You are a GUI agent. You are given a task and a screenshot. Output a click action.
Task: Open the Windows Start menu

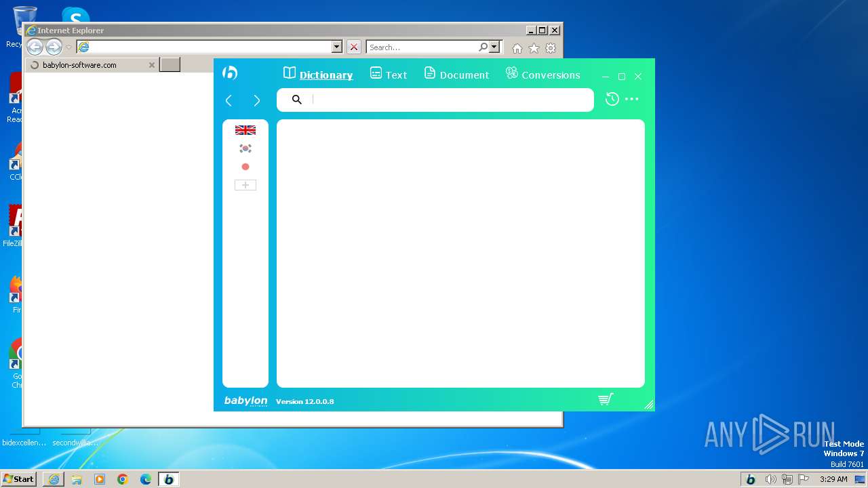[18, 479]
